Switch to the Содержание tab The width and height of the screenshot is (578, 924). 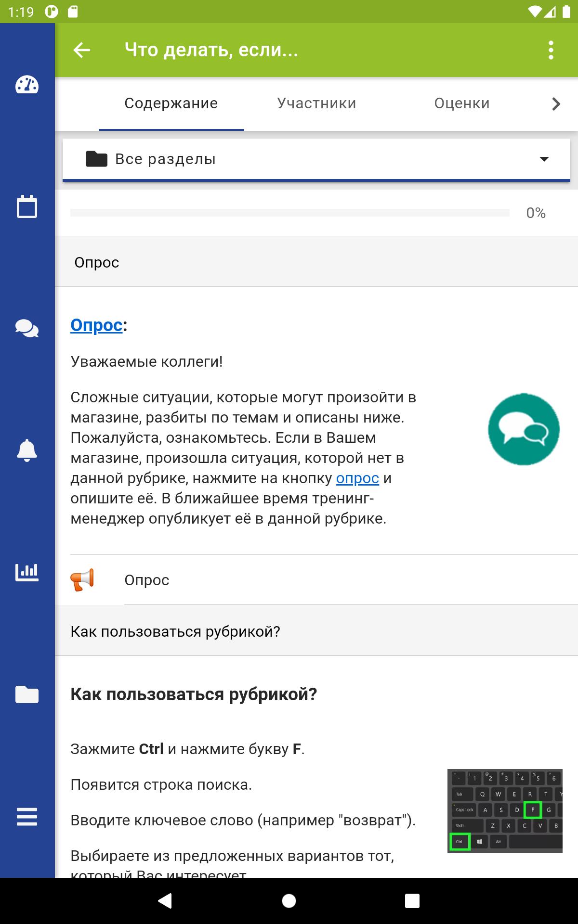171,103
